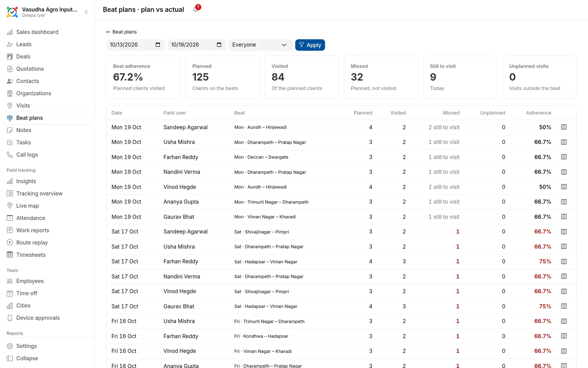Open Tracking overview page

[47, 194]
